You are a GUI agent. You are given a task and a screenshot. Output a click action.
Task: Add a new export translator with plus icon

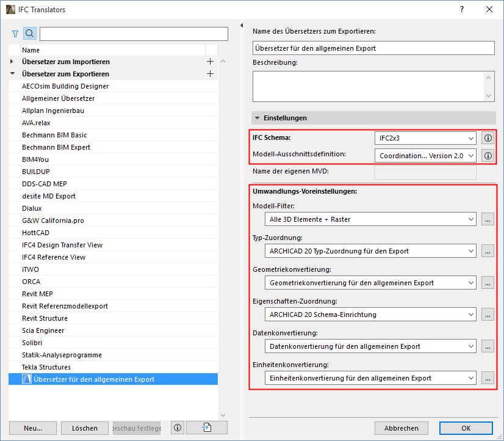[210, 74]
